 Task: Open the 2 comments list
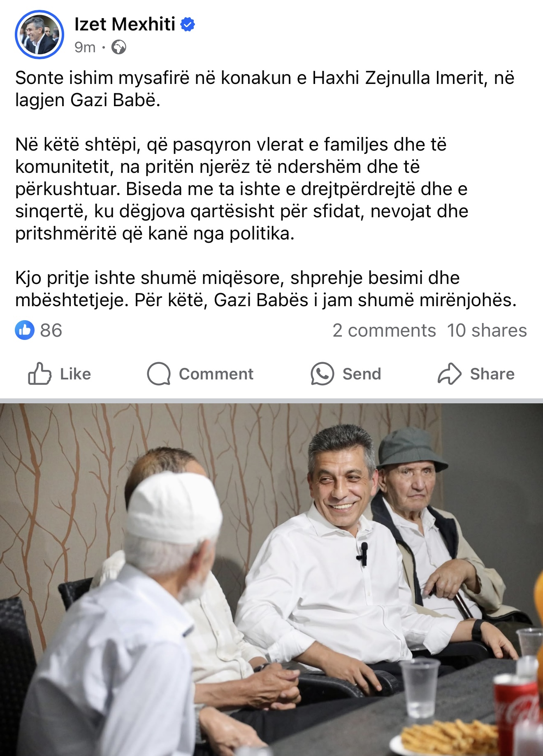384,330
